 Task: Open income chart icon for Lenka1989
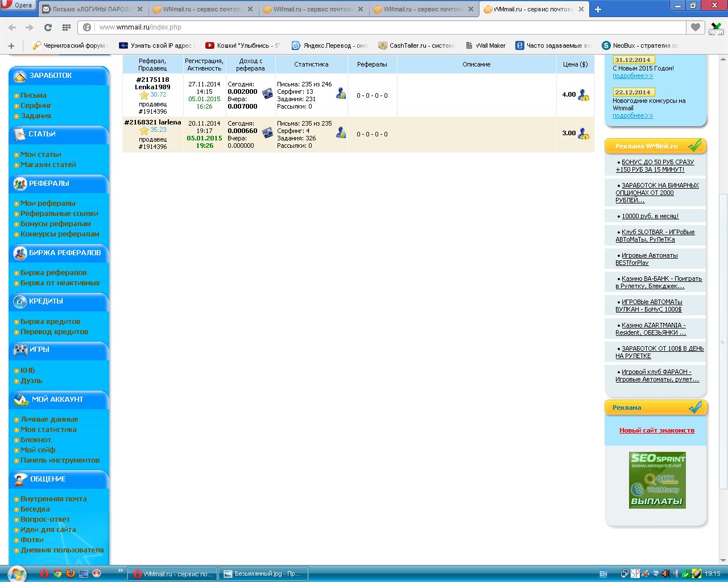267,94
